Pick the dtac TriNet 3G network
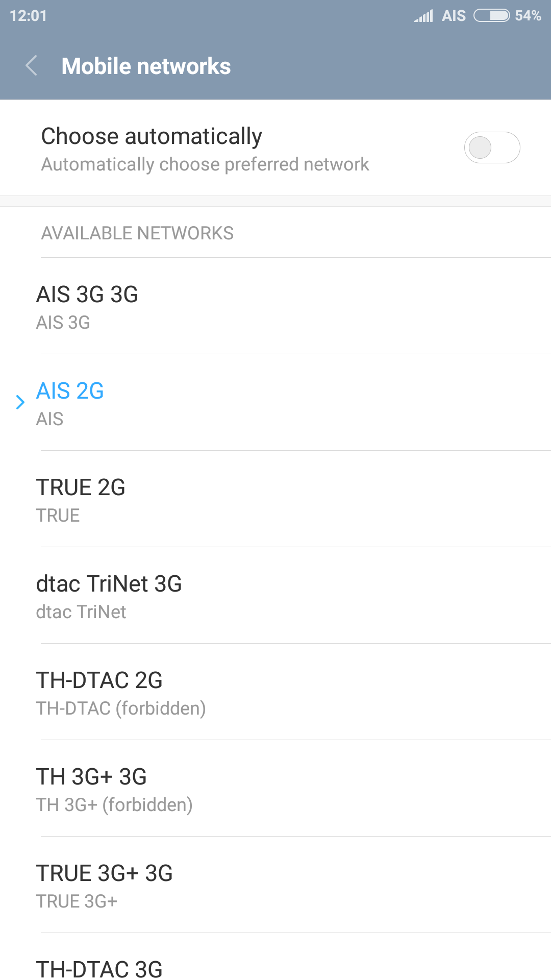551x980 pixels. click(275, 596)
